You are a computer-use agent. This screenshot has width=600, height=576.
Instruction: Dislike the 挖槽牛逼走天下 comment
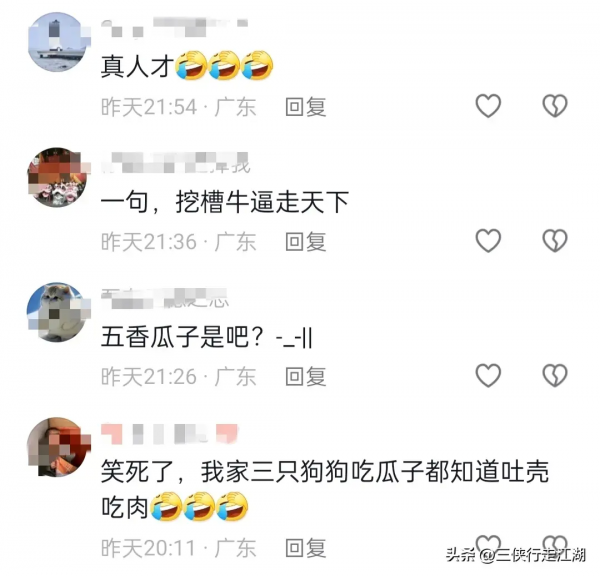click(x=555, y=241)
